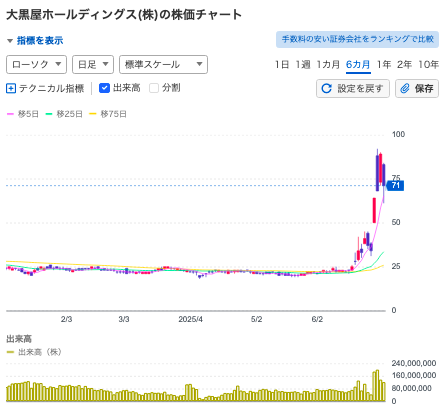
Task: Click the 出来高 section heading
Action: point(19,339)
